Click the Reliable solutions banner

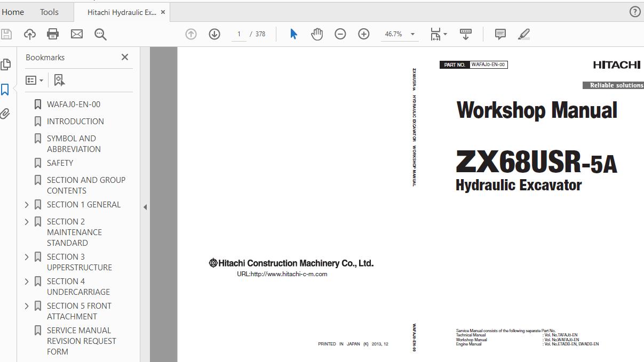coord(613,85)
